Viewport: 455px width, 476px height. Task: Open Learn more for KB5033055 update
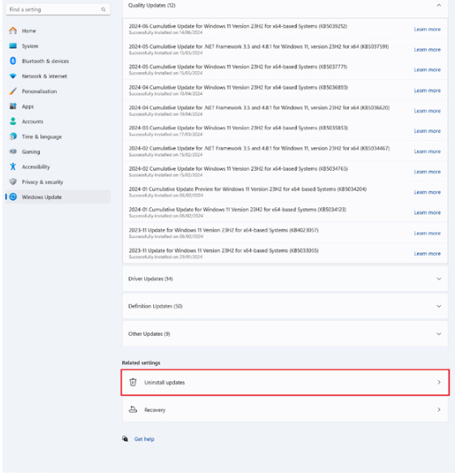pyautogui.click(x=427, y=253)
